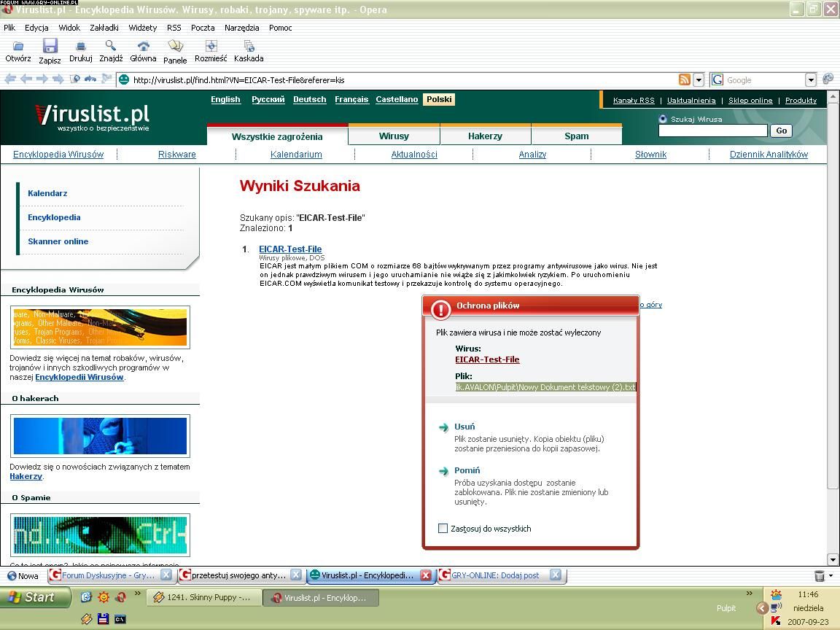The height and width of the screenshot is (630, 840).
Task: Click the reload page icon
Action: click(90, 79)
